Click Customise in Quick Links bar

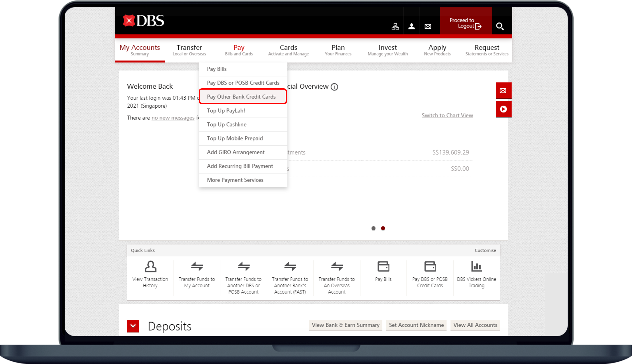point(485,250)
